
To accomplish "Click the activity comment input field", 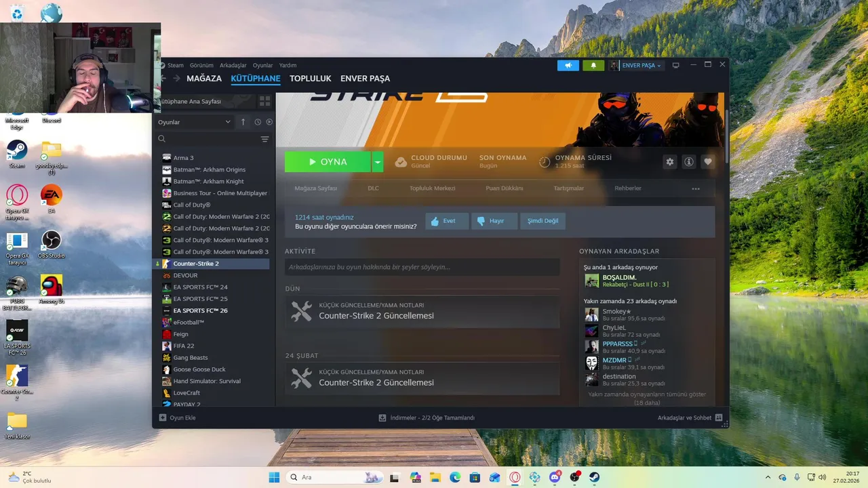I will 422,267.
